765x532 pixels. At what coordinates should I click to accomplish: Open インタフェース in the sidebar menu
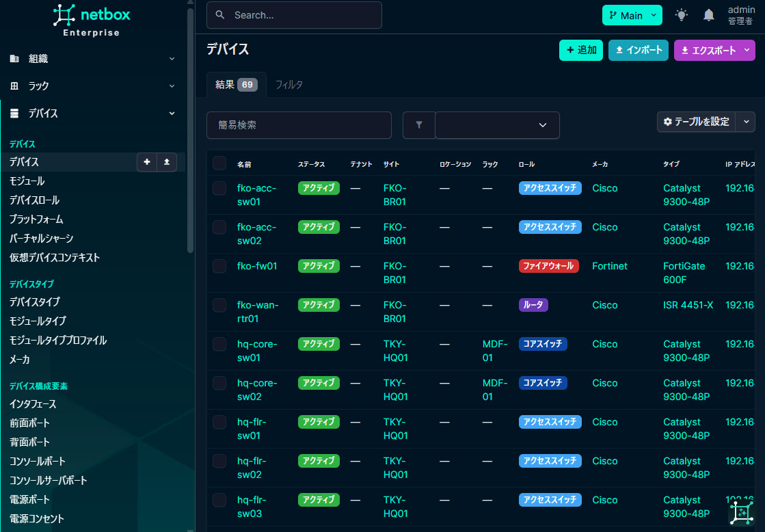pos(33,403)
